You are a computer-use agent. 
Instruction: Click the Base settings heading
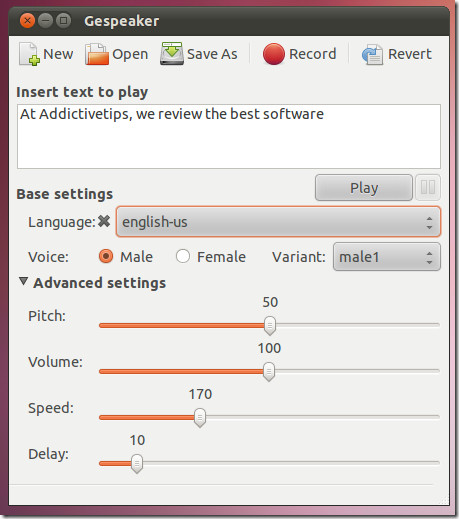pyautogui.click(x=65, y=194)
